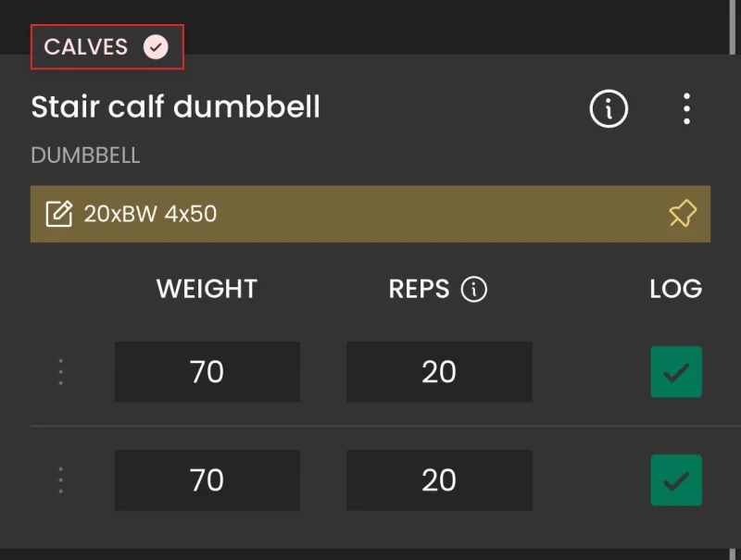Click the LOG column header
741x560 pixels.
[676, 289]
